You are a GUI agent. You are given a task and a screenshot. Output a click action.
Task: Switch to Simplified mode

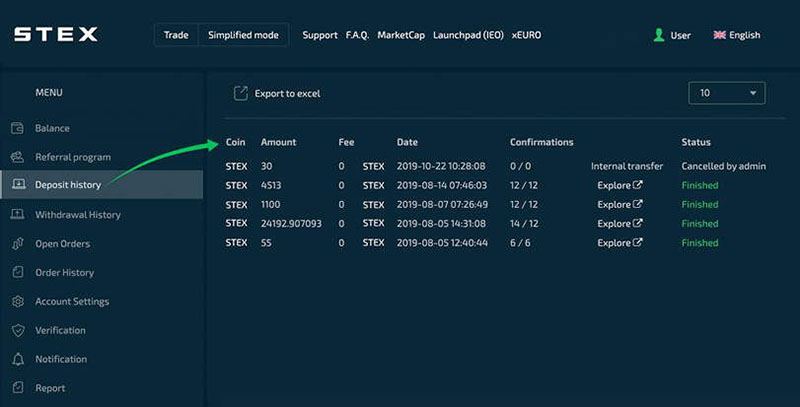pos(243,35)
